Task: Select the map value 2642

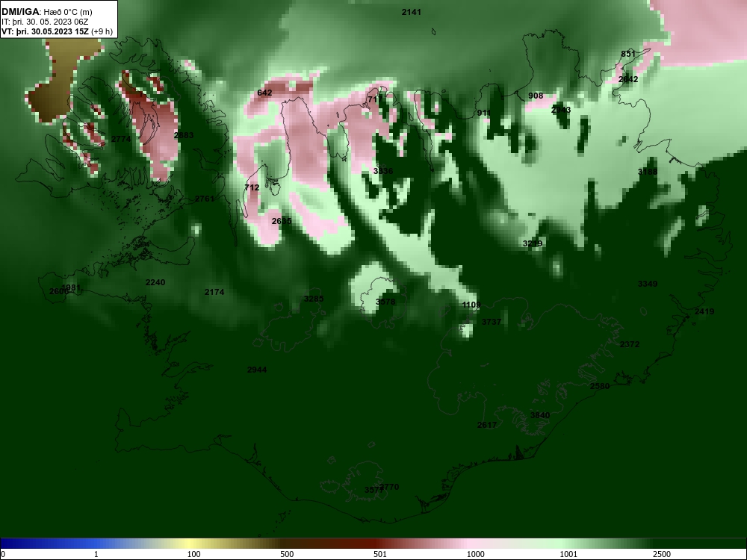Action: (628, 80)
